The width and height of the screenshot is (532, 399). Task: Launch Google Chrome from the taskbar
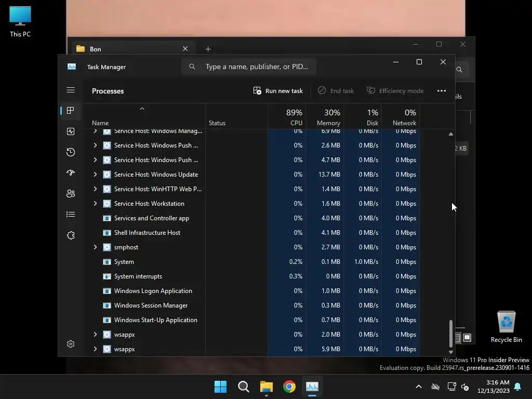pos(289,387)
